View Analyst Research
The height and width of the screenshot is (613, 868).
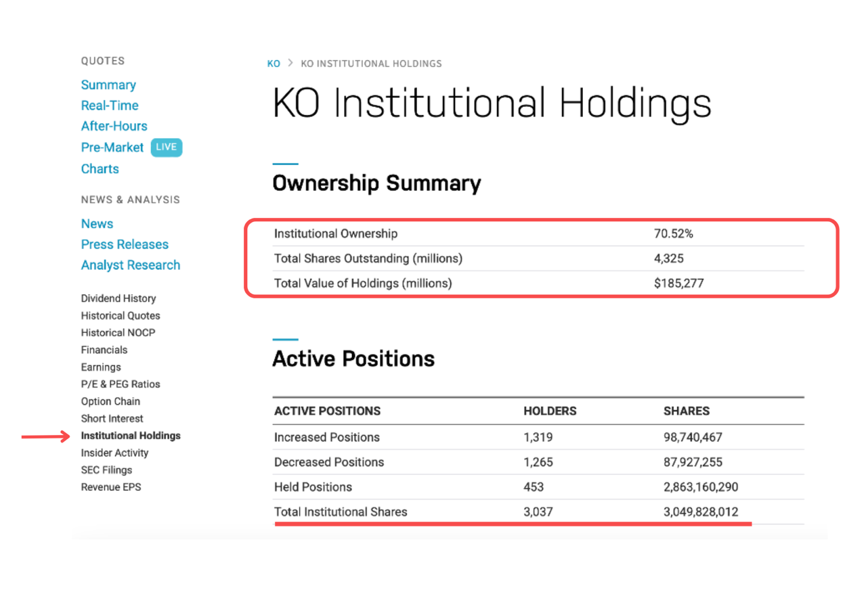pyautogui.click(x=131, y=265)
